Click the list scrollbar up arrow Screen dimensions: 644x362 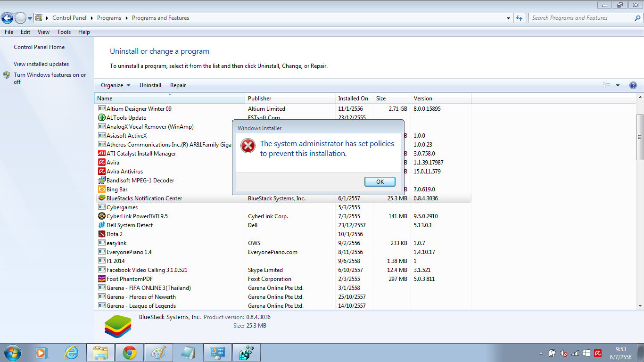[640, 98]
